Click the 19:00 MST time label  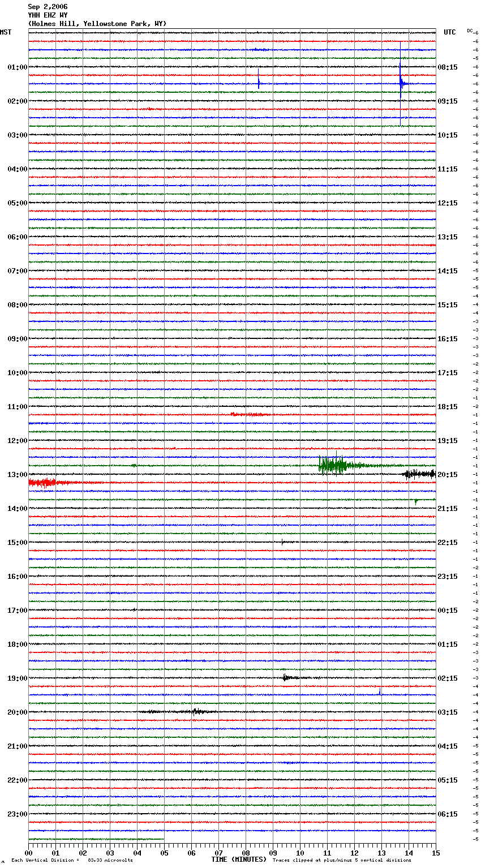click(x=18, y=678)
